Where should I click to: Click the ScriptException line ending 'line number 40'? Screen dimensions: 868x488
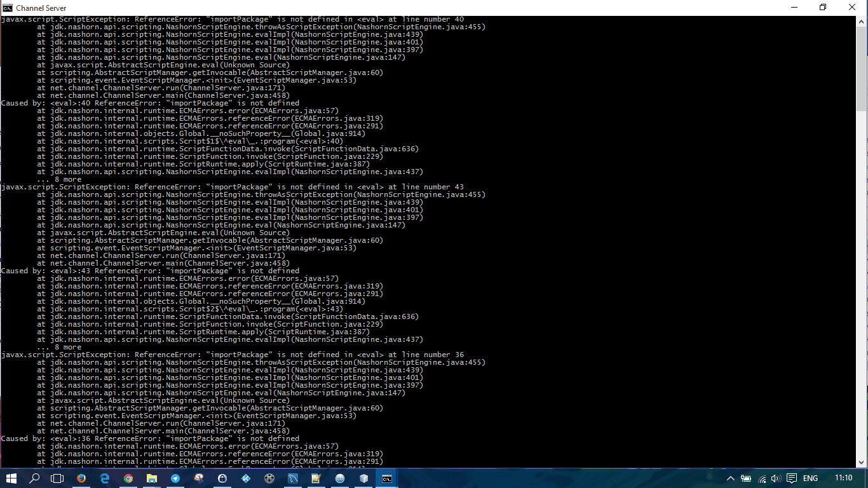(233, 19)
